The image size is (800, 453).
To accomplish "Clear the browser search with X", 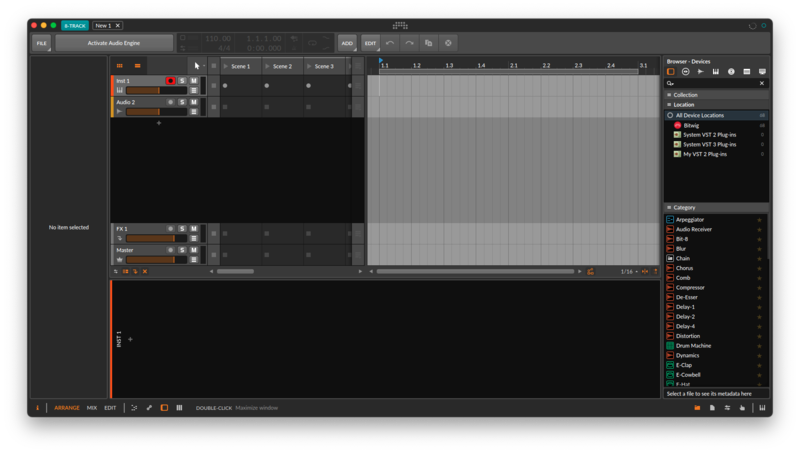I will [762, 83].
